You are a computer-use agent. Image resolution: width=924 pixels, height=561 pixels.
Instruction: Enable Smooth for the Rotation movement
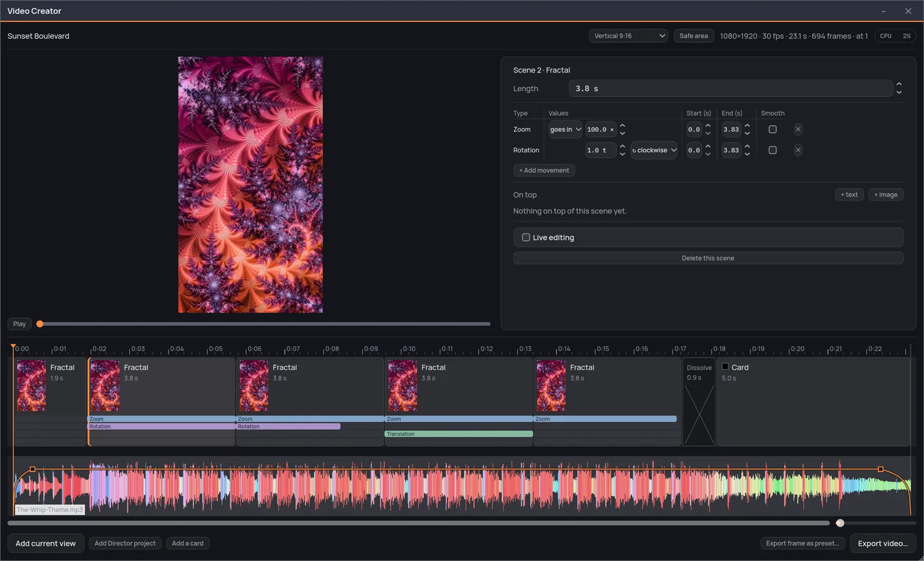773,150
